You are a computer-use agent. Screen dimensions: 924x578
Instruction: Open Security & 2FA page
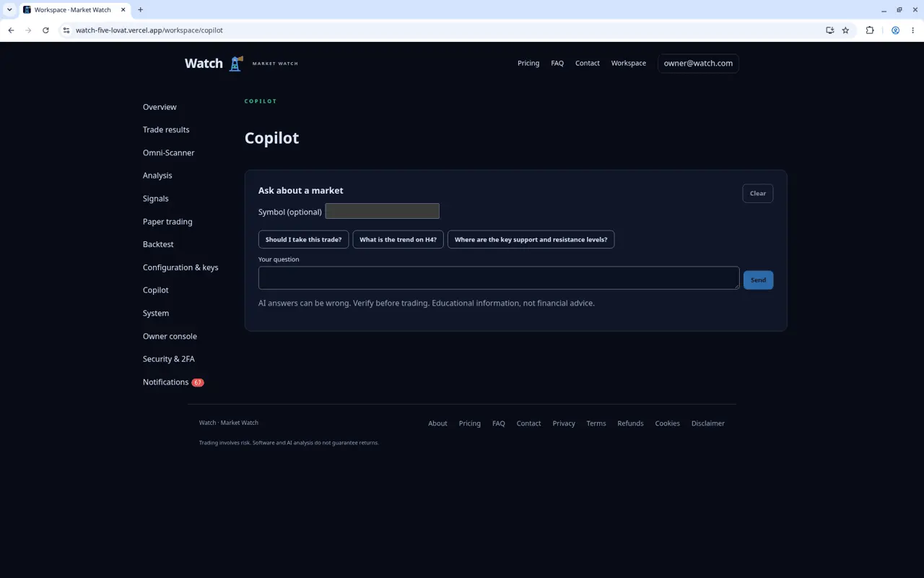tap(168, 359)
